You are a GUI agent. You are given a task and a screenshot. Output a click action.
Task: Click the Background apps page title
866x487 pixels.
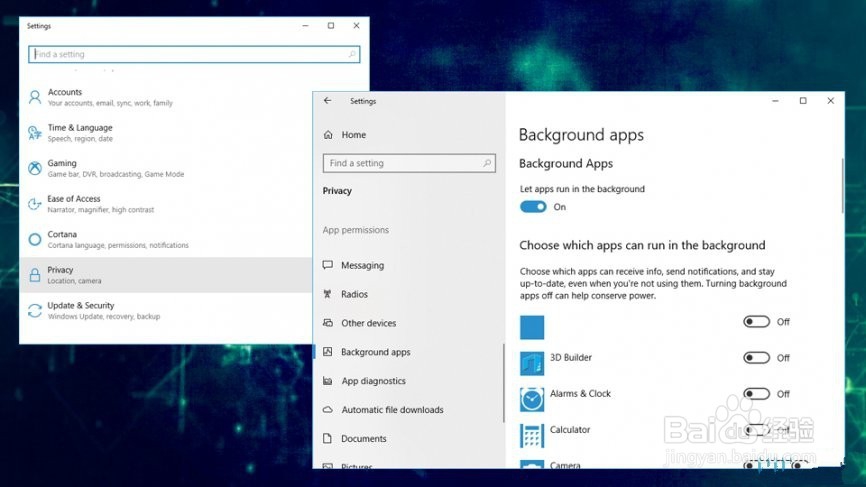click(x=581, y=135)
